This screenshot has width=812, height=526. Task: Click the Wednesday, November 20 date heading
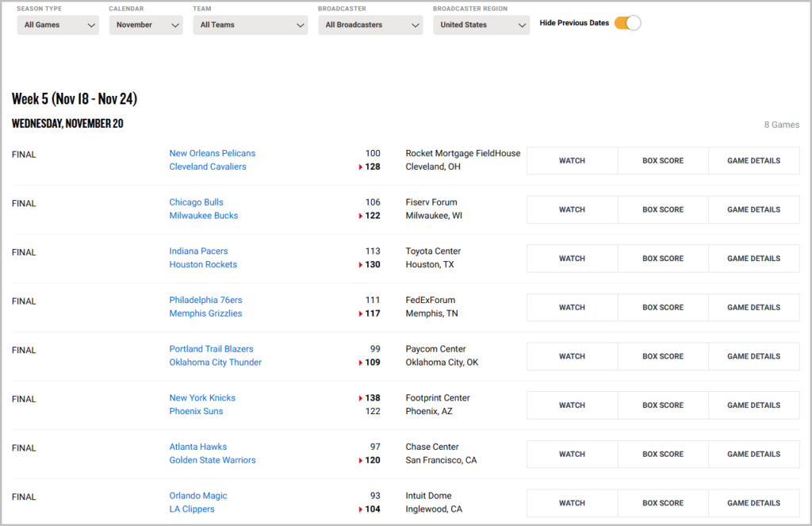click(x=68, y=123)
